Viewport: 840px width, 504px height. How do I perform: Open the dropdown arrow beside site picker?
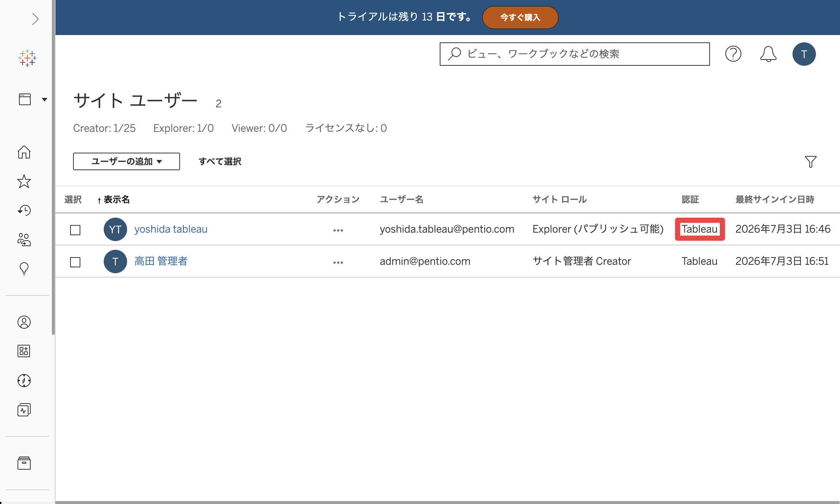[x=45, y=99]
